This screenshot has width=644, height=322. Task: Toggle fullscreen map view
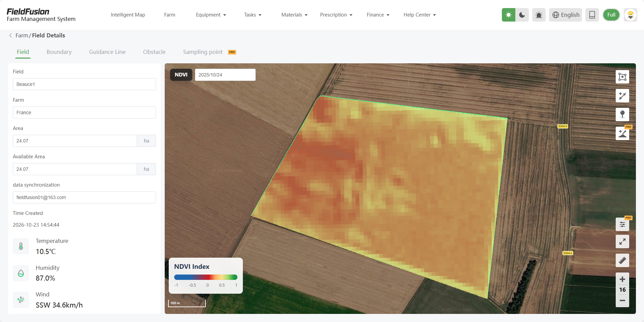coord(622,241)
